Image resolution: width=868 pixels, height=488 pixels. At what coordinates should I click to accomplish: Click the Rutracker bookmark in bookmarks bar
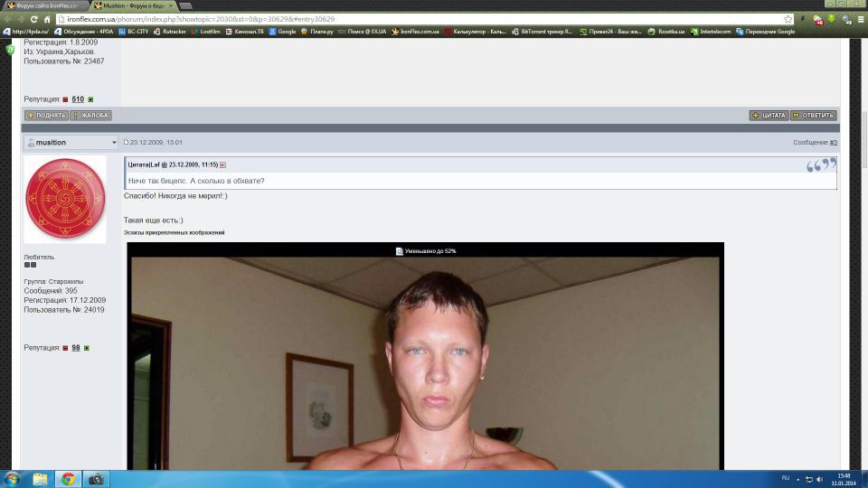(172, 32)
